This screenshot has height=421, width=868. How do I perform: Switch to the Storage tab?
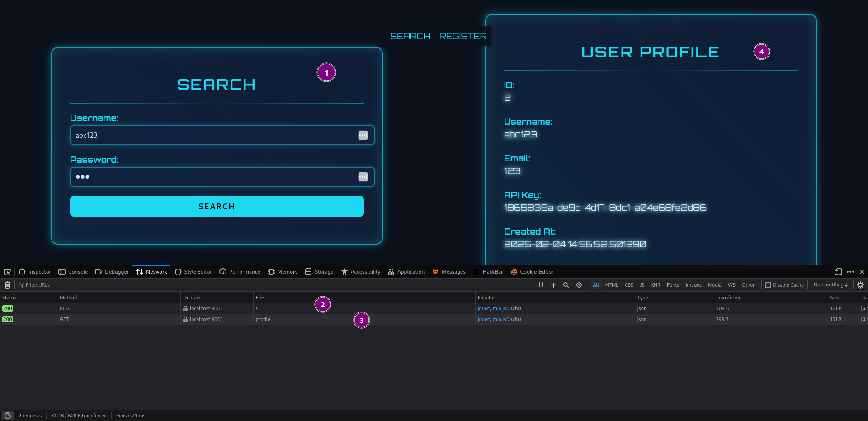[x=319, y=272]
